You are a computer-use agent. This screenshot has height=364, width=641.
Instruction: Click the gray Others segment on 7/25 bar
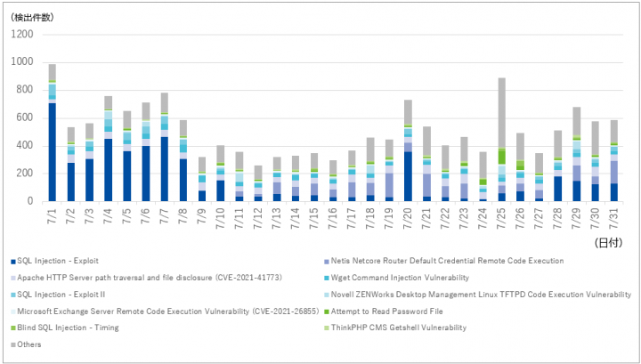501,113
